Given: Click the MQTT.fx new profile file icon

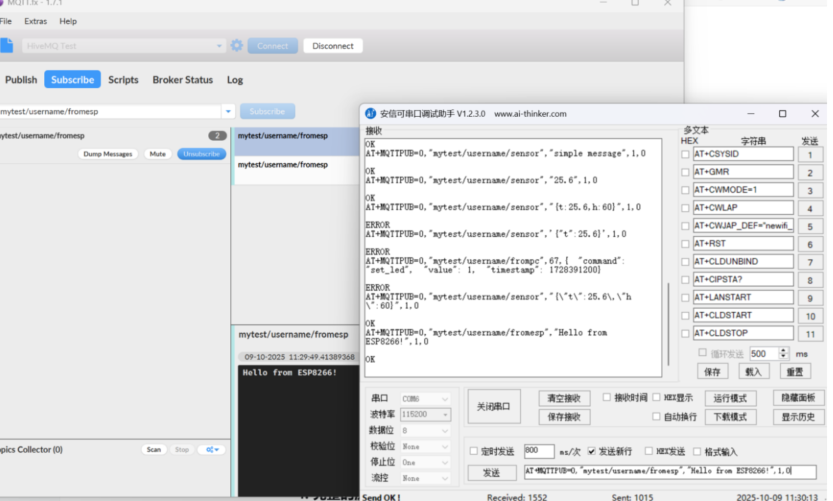Looking at the screenshot, I should (6, 46).
